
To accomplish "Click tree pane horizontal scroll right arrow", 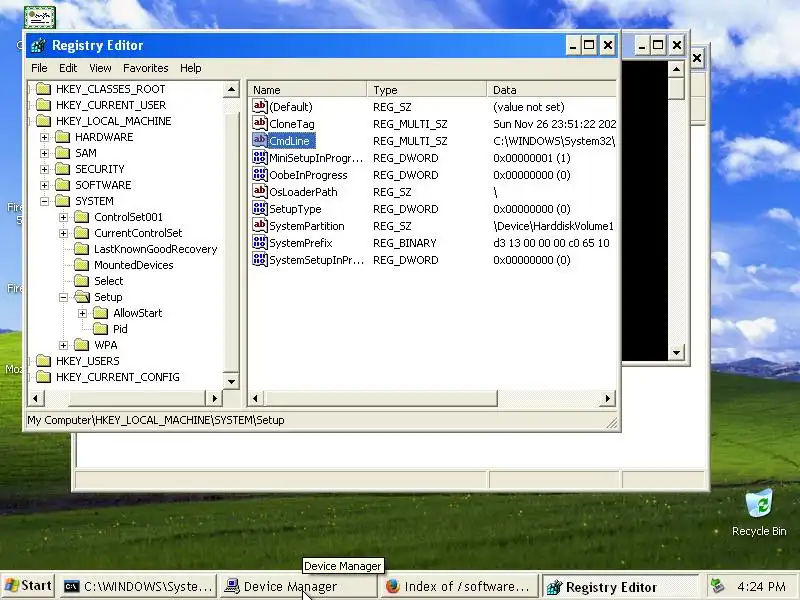I will point(214,398).
